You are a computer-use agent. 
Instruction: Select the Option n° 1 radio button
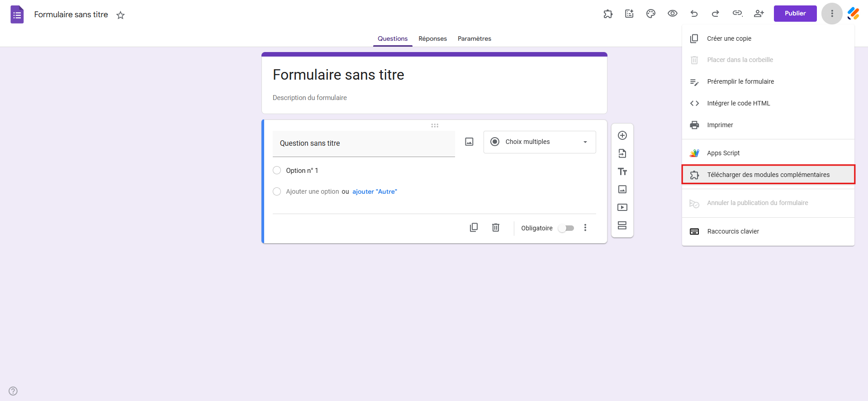pos(277,170)
